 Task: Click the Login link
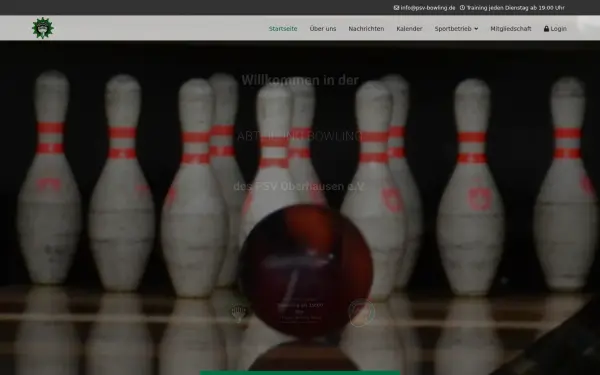tap(558, 29)
